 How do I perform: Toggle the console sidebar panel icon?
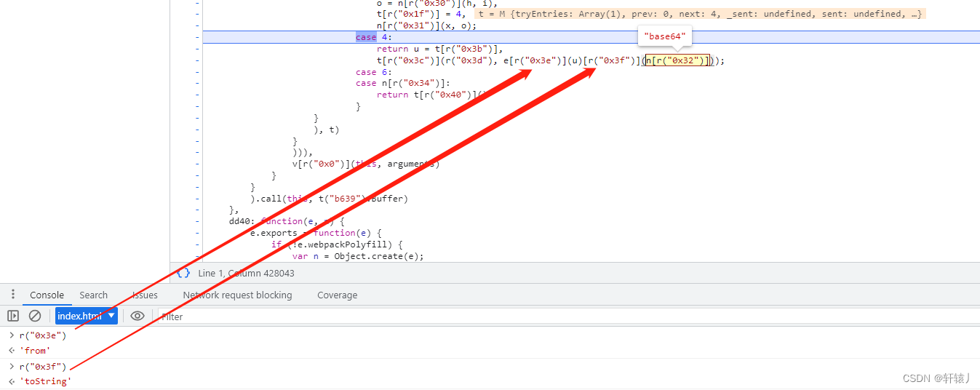click(x=13, y=316)
